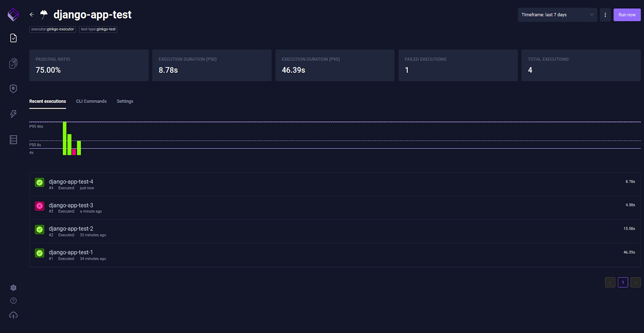Image resolution: width=644 pixels, height=333 pixels.
Task: Click the django-app-test page title
Action: coord(93,15)
